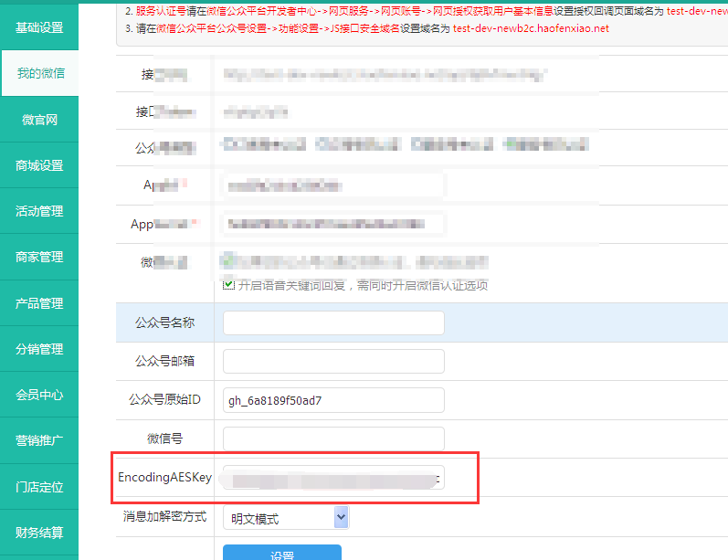The width and height of the screenshot is (728, 560).
Task: Open the 基础设置 sidebar menu
Action: click(39, 27)
